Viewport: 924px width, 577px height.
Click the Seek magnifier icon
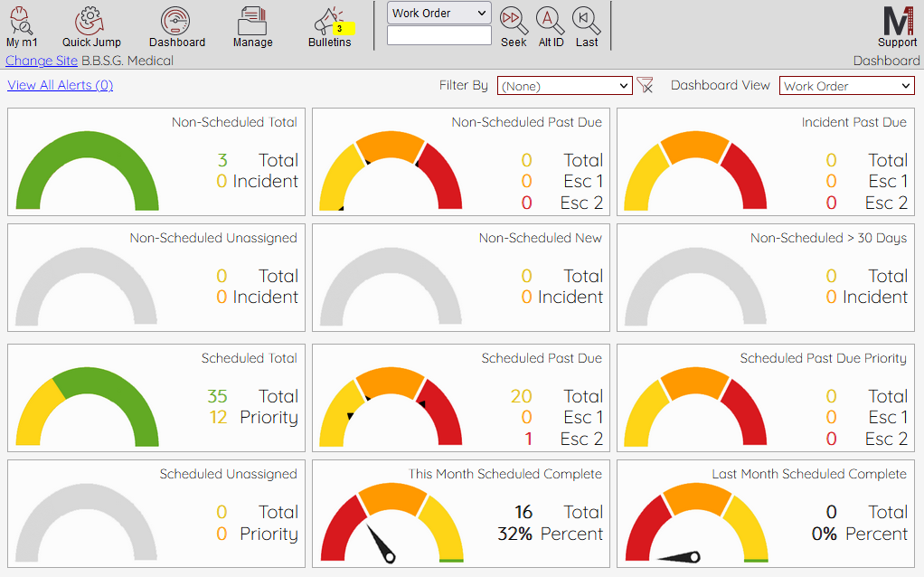point(514,19)
